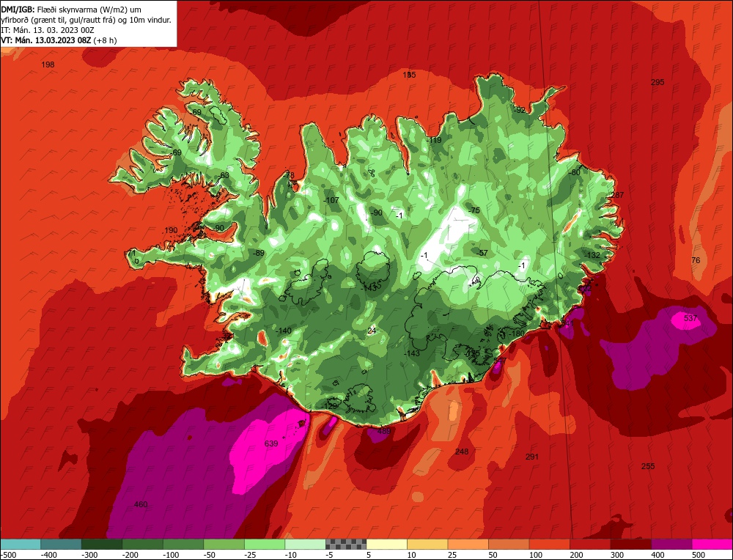Click the pale yellow swatch between 5 and 10
Screen dimensions: 733x560
click(386, 544)
